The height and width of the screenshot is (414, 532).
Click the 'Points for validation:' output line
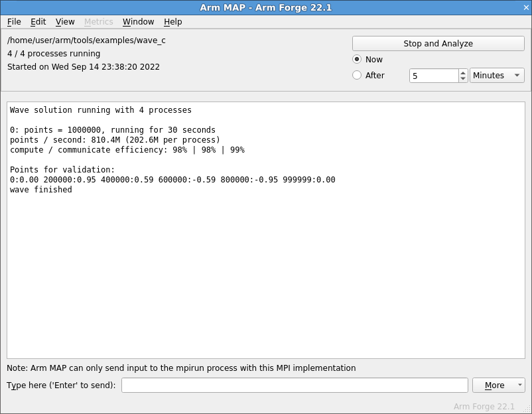click(x=62, y=170)
